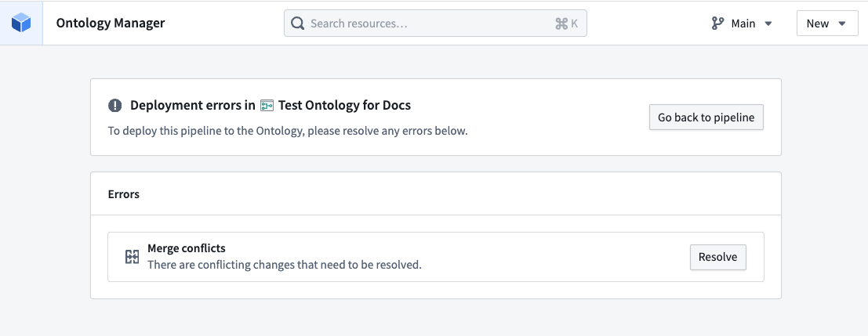The image size is (868, 336).
Task: Click the Merge conflicts label
Action: 187,248
